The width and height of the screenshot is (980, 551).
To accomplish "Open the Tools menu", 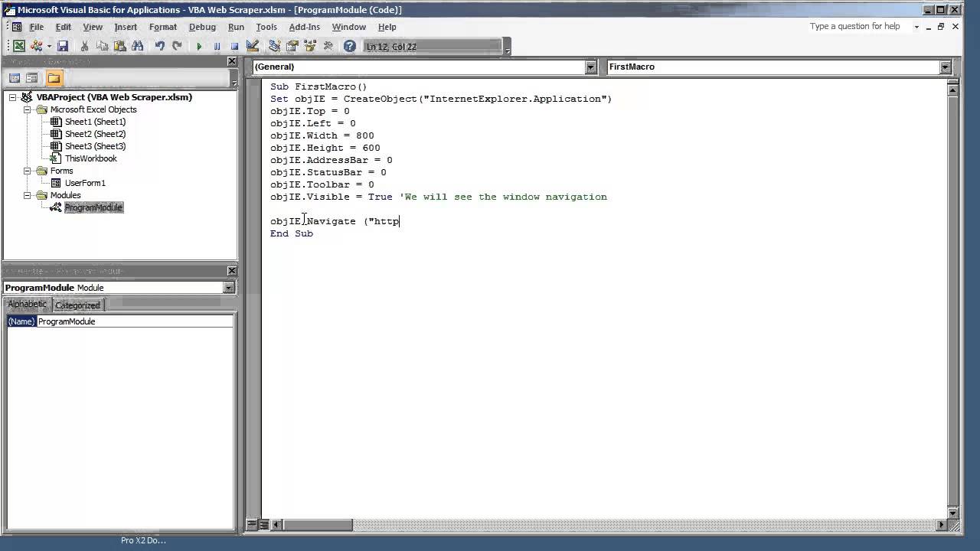I will (266, 27).
